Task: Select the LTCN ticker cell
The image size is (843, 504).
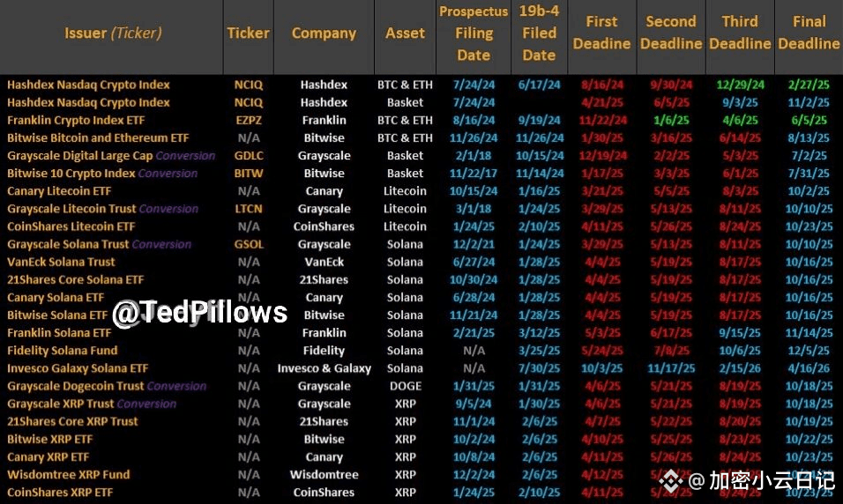Action: click(249, 209)
